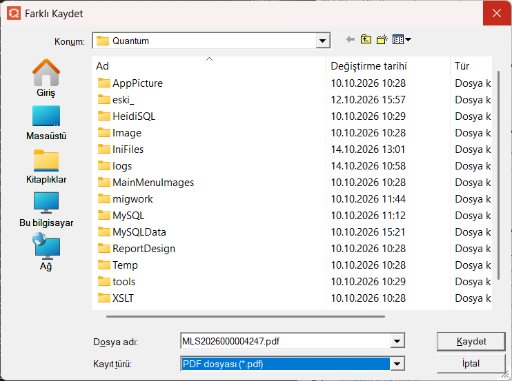Viewport: 512px width, 381px height.
Task: Open the Kayıt türü dropdown arrow
Action: [x=397, y=364]
